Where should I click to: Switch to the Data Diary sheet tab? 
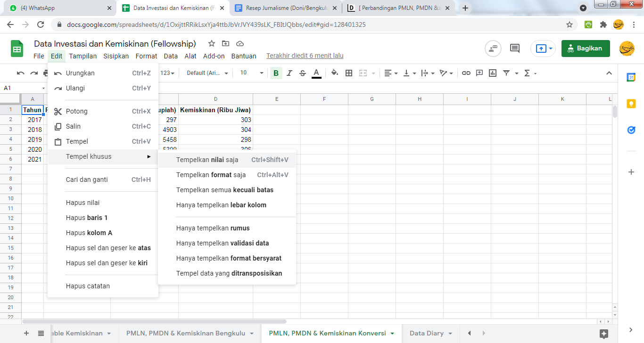click(426, 333)
